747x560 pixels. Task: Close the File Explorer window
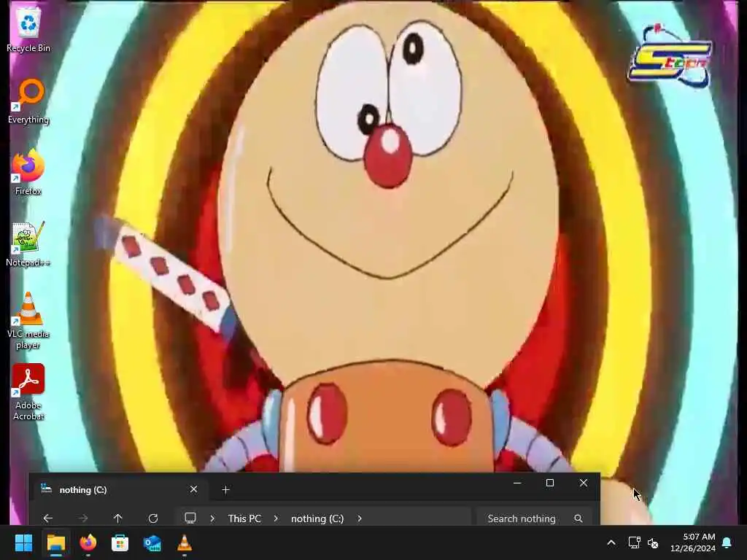(584, 483)
